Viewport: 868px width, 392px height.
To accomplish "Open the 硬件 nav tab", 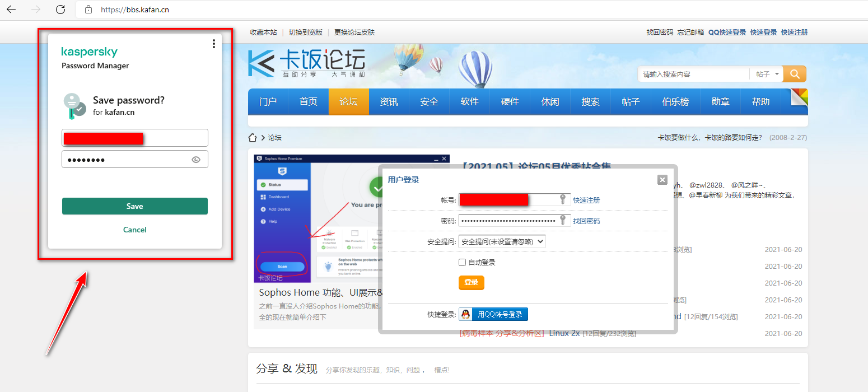I will tap(510, 102).
